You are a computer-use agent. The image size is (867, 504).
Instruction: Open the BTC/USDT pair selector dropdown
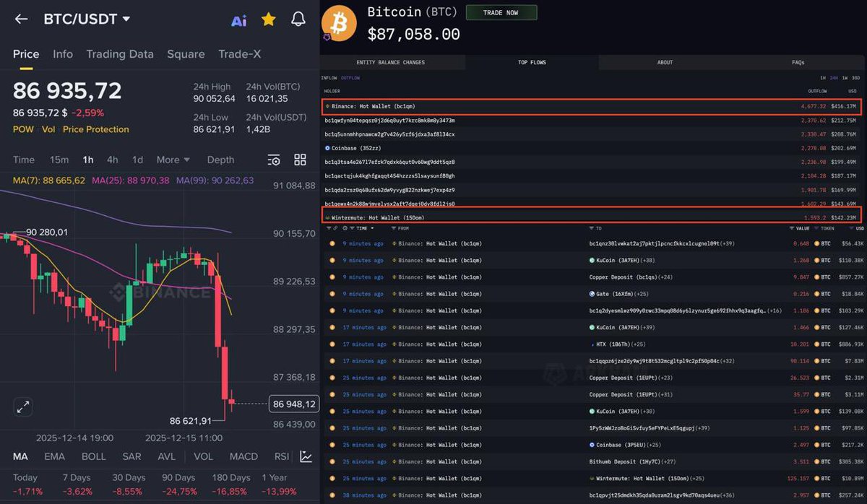(87, 19)
